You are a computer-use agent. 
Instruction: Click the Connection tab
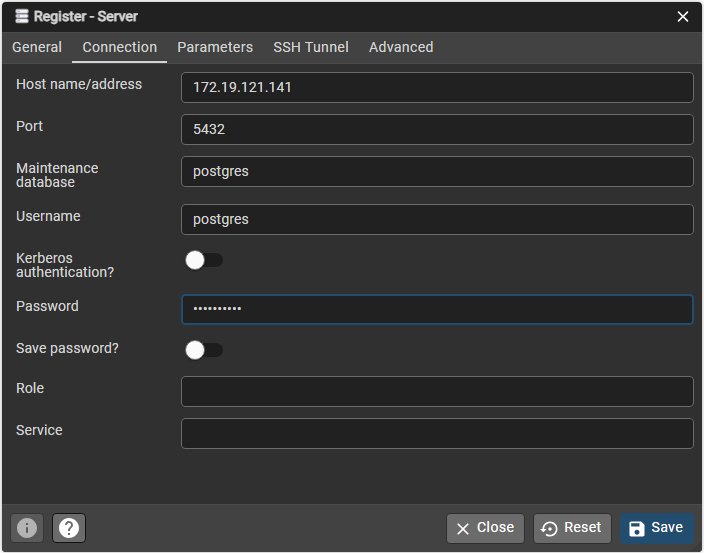(120, 47)
